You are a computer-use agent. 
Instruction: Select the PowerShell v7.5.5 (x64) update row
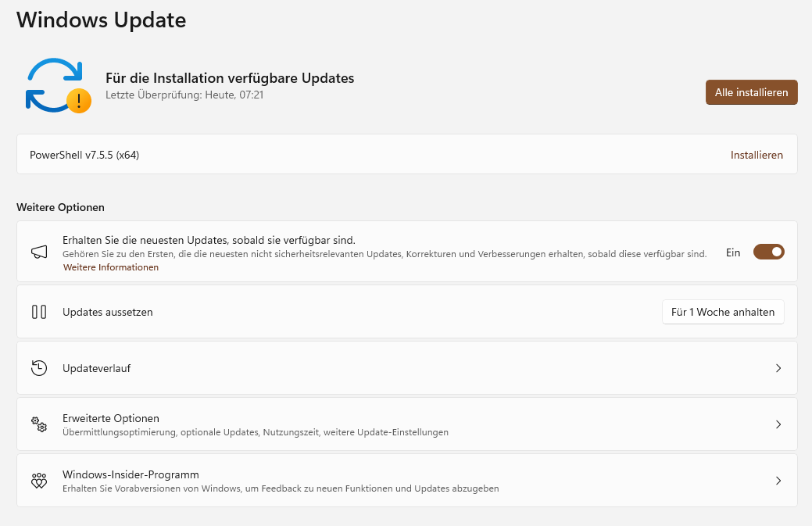point(84,155)
